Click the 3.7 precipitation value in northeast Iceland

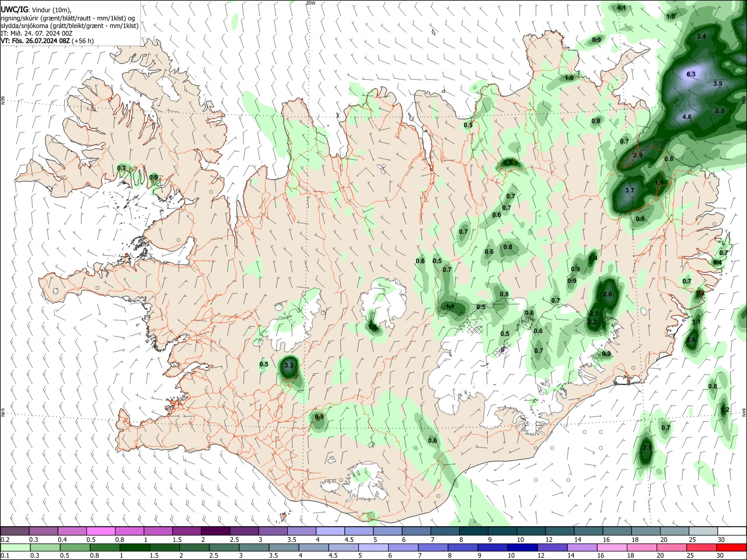point(630,190)
